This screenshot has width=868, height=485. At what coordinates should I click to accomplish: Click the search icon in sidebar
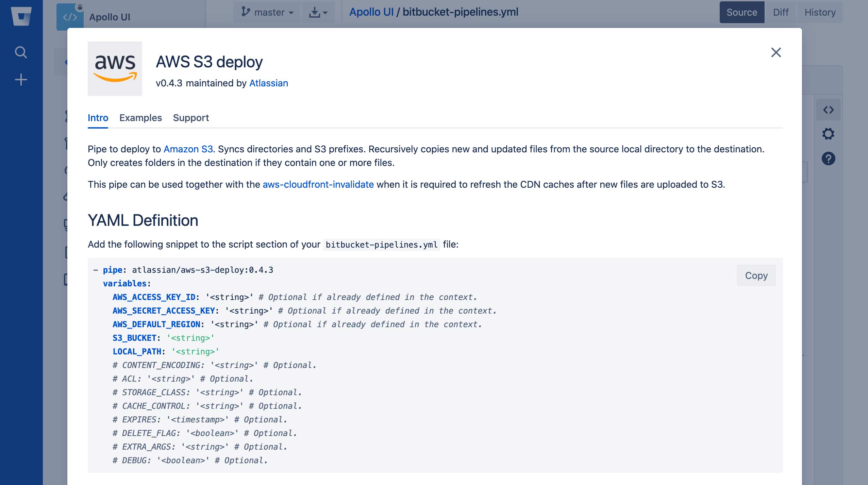coord(21,52)
